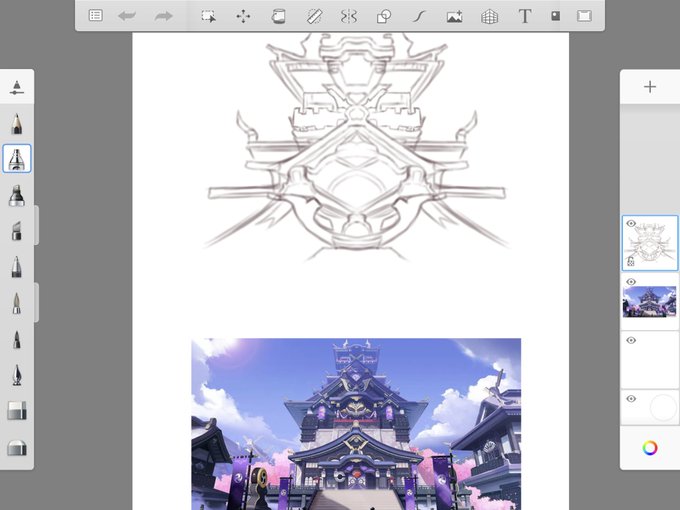Undo the last stroke

point(127,16)
